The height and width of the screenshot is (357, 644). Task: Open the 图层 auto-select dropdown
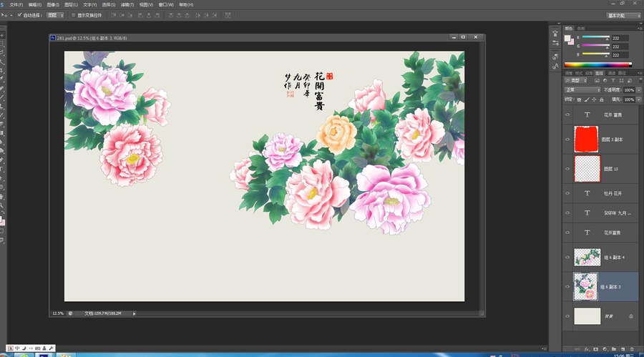click(56, 15)
